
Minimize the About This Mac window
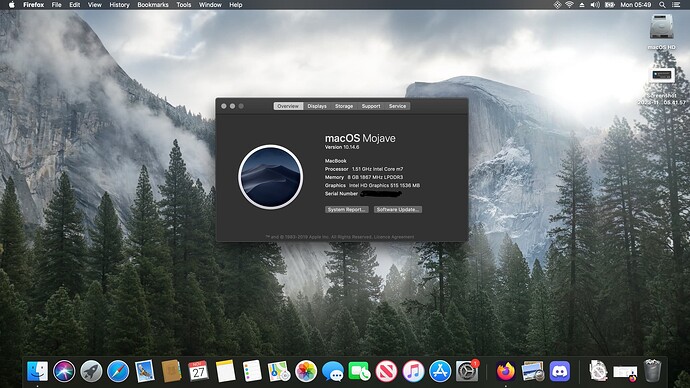click(x=232, y=106)
